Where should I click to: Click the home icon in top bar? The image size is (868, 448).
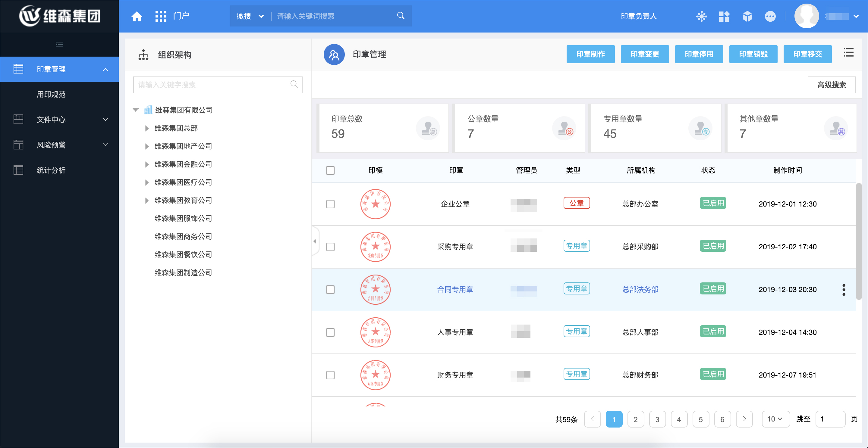coord(137,16)
